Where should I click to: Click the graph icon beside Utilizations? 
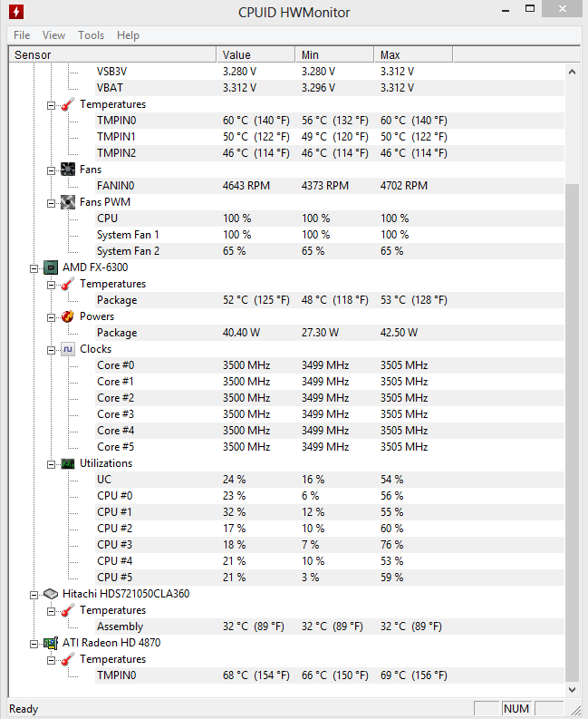[68, 463]
